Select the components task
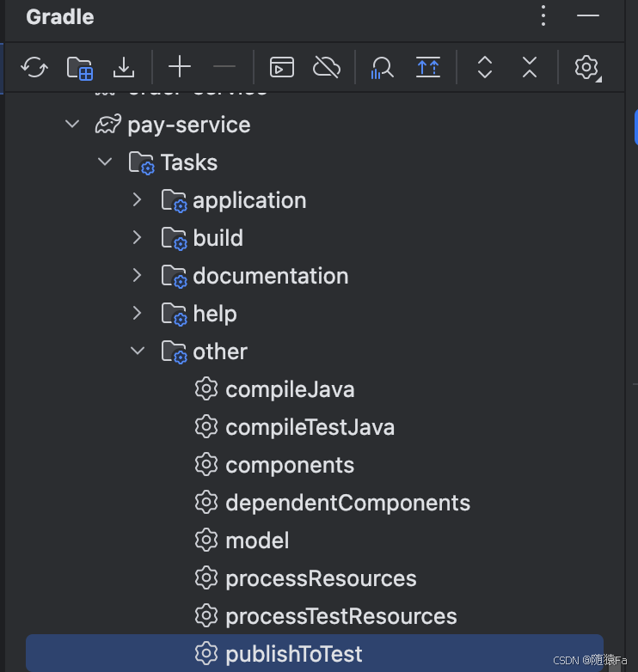 tap(290, 465)
